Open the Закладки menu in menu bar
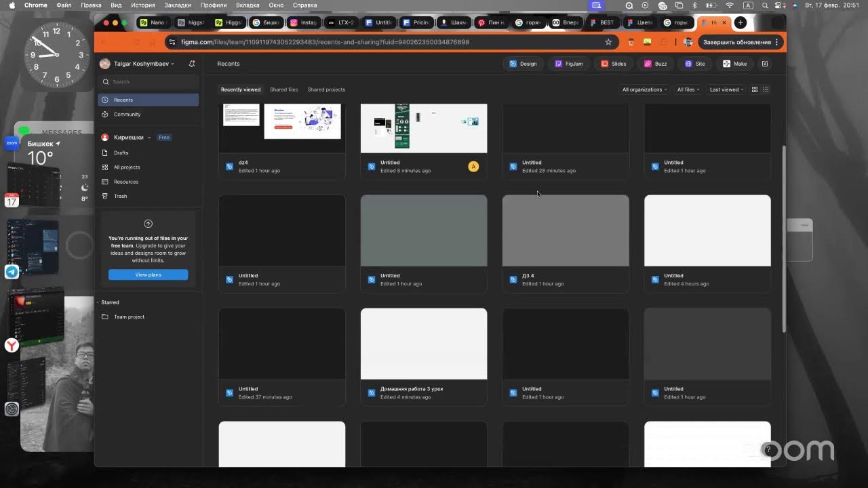Viewport: 868px width, 488px height. point(178,5)
